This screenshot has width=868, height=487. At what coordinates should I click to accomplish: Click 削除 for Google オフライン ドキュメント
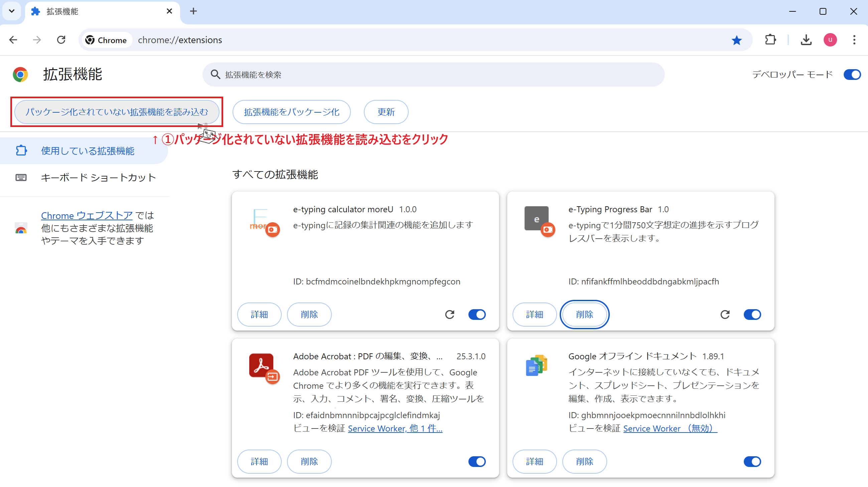click(585, 461)
